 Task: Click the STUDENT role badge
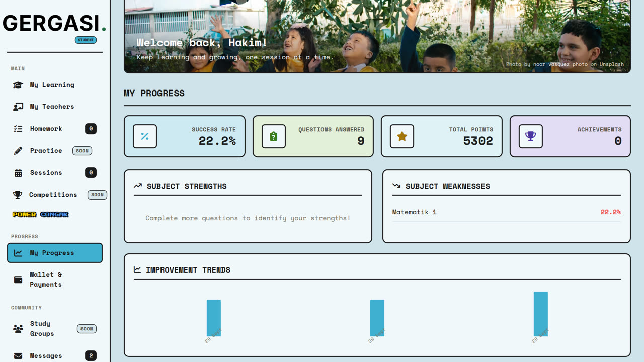(86, 40)
